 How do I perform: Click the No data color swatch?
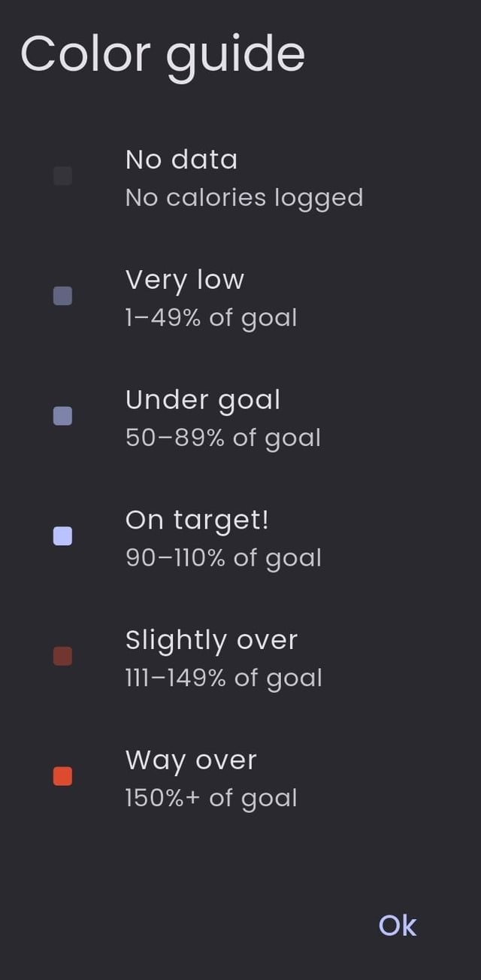[63, 176]
